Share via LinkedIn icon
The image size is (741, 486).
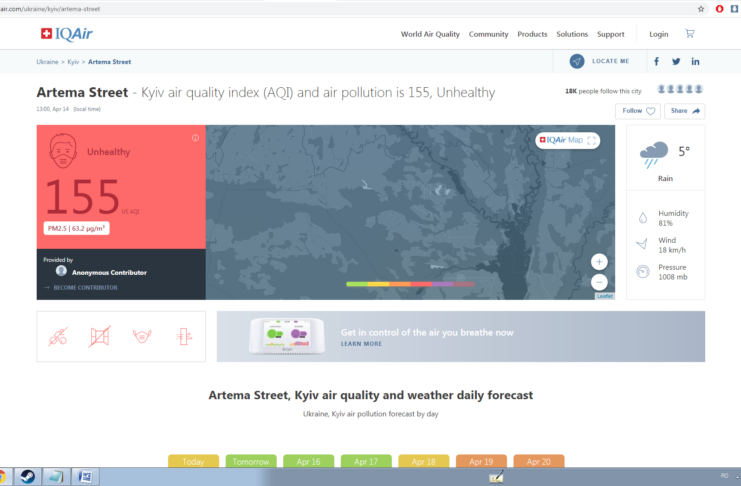[695, 61]
